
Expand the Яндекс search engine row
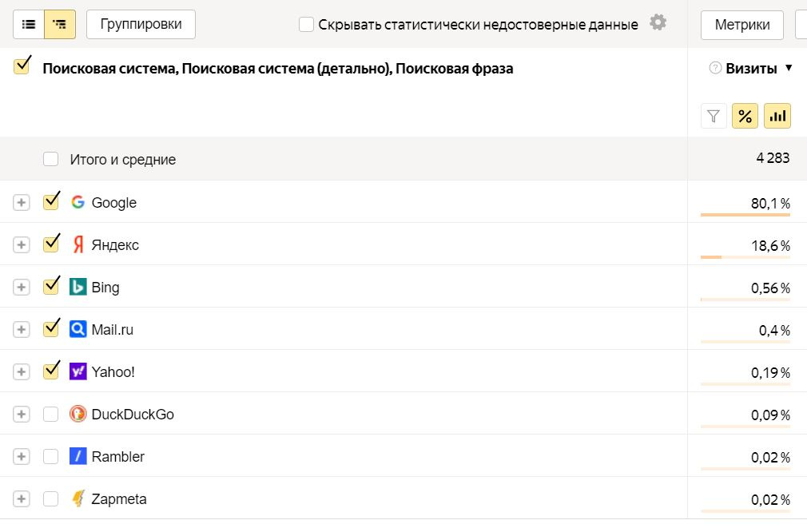22,244
